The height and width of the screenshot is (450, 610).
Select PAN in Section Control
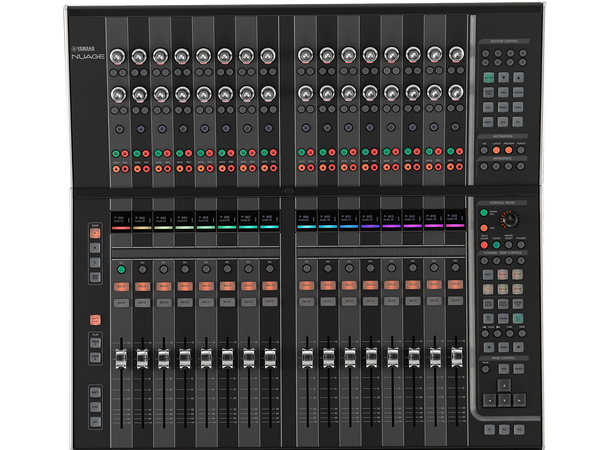[x=488, y=107]
